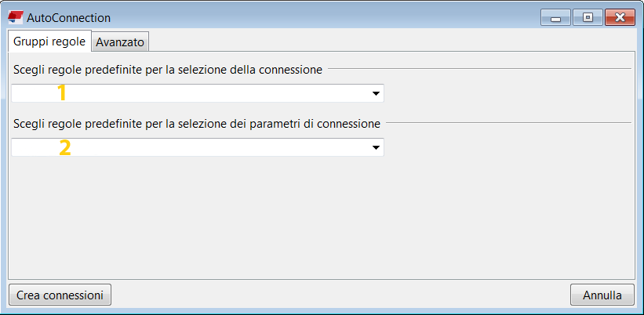Switch to the Avanzato tab
Image resolution: width=644 pixels, height=315 pixels.
[120, 42]
